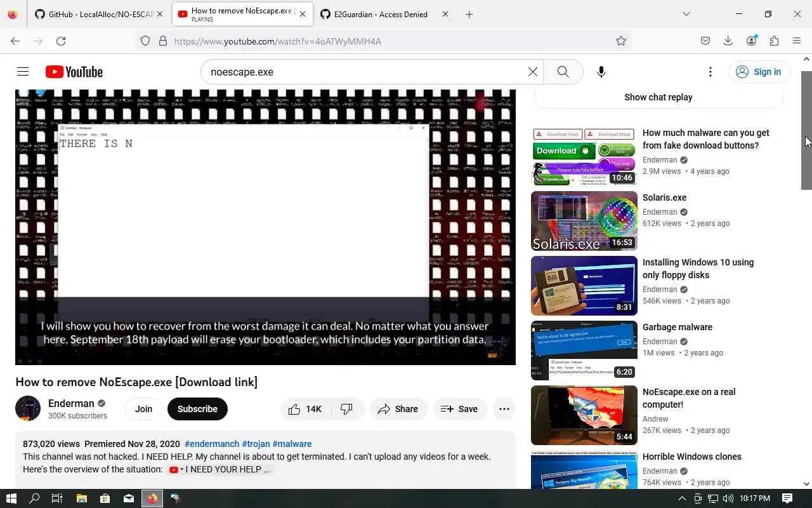Open Firefox downloads panel
Viewport: 812px width, 508px height.
pos(728,41)
